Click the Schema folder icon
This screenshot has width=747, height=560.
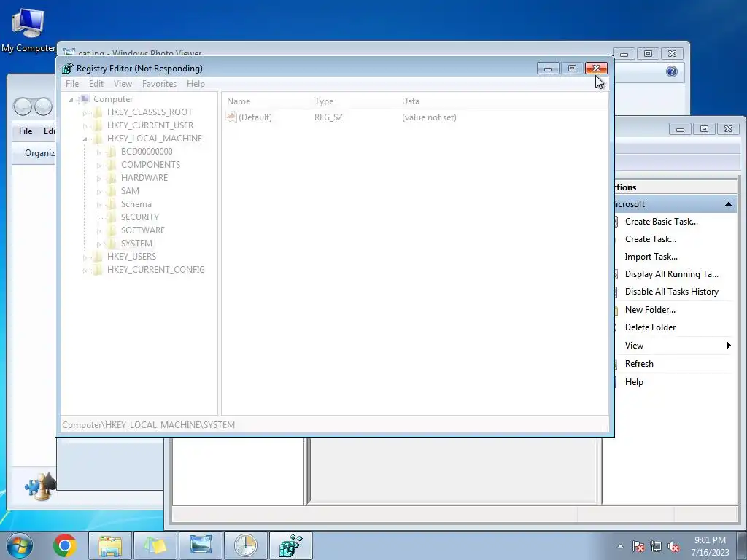pyautogui.click(x=112, y=204)
